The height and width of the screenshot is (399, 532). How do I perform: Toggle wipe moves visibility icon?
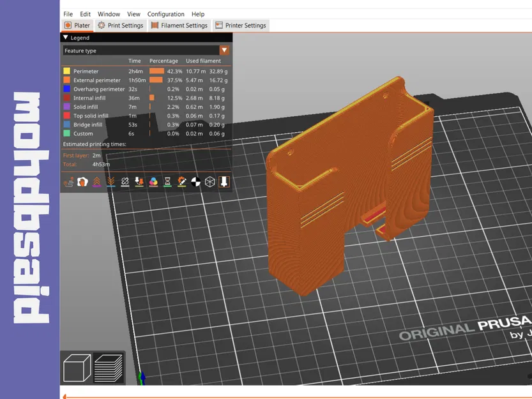pos(82,182)
